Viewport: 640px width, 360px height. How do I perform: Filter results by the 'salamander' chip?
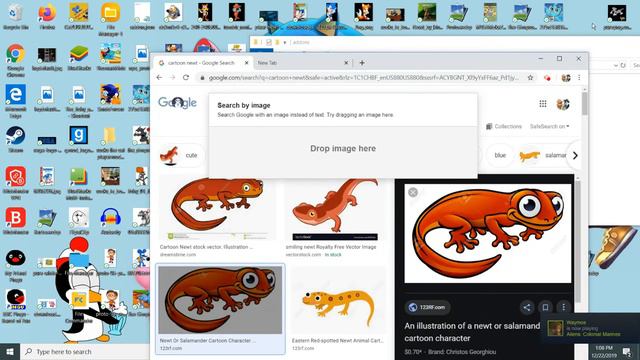pos(544,156)
